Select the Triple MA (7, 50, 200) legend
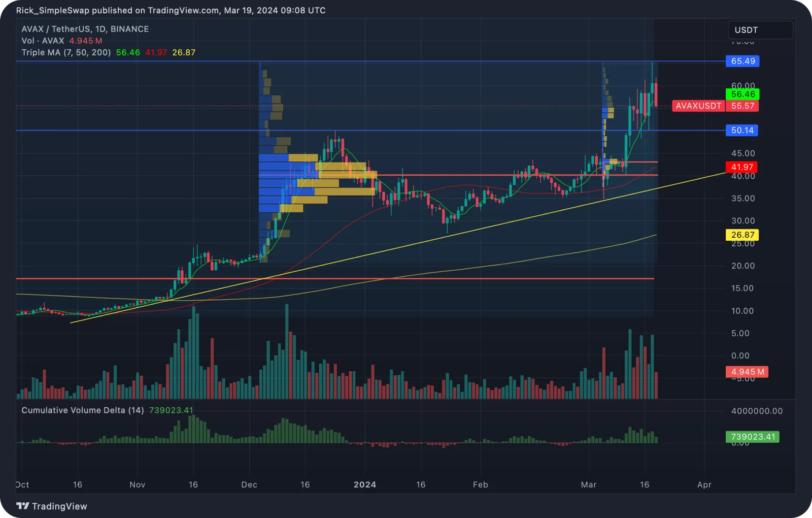Screen dimensions: 812x518 click(66, 52)
